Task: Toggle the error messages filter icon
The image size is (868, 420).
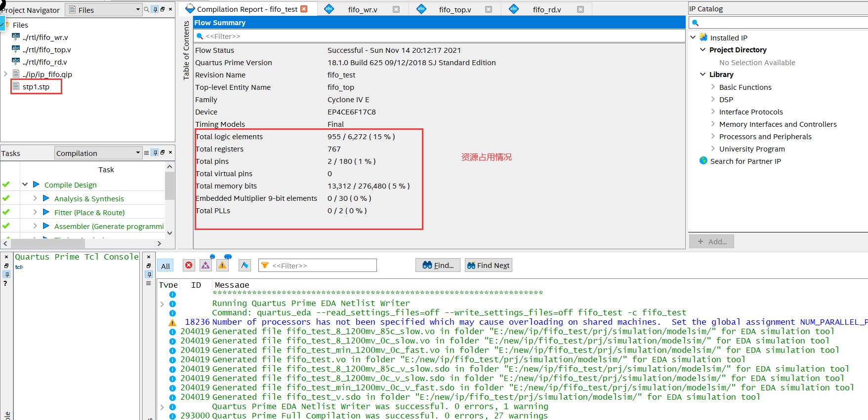Action: 189,265
